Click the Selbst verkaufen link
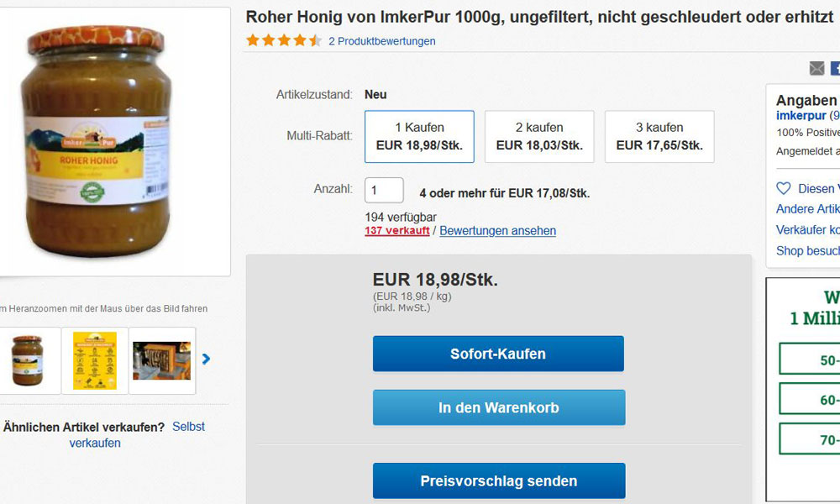This screenshot has height=504, width=840. pos(137,434)
